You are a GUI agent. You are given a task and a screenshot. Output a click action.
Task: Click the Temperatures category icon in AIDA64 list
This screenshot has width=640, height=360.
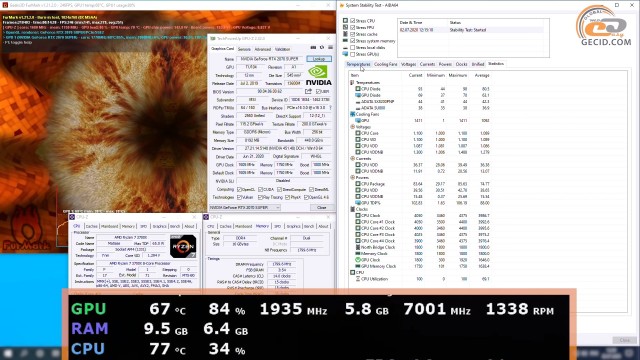[352, 82]
